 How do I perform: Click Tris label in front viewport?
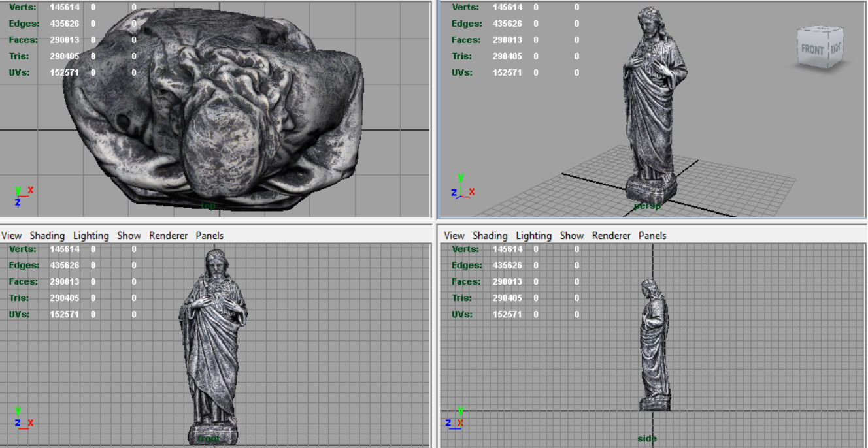[19, 298]
